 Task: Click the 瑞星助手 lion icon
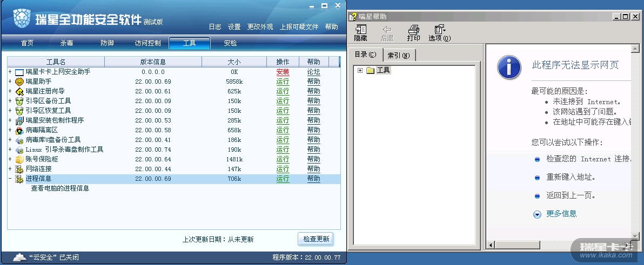coord(19,81)
